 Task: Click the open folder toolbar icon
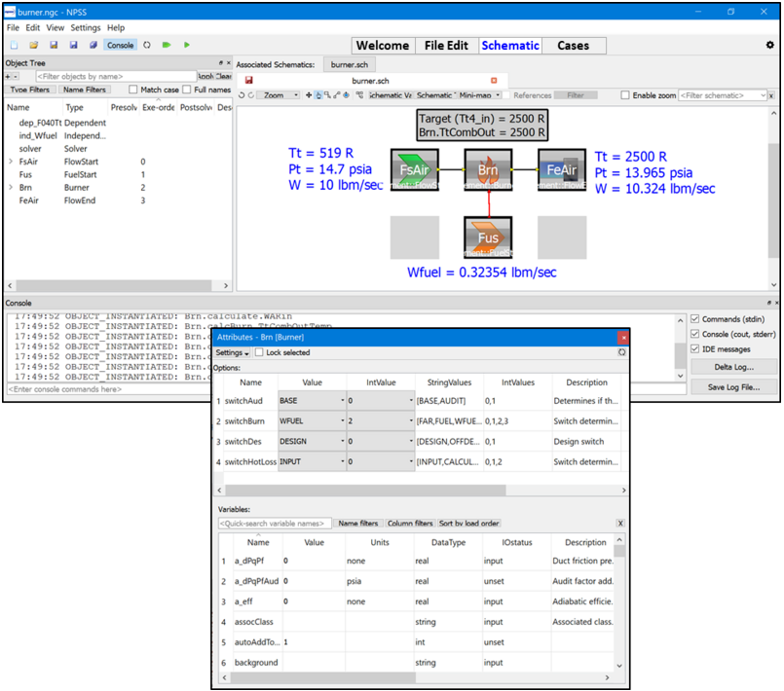tap(33, 45)
